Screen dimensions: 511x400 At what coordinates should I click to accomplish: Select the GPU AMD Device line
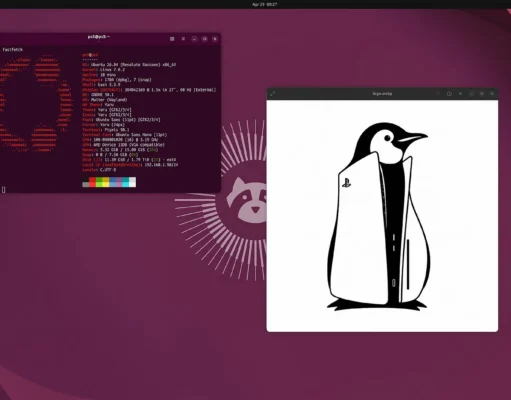123,145
